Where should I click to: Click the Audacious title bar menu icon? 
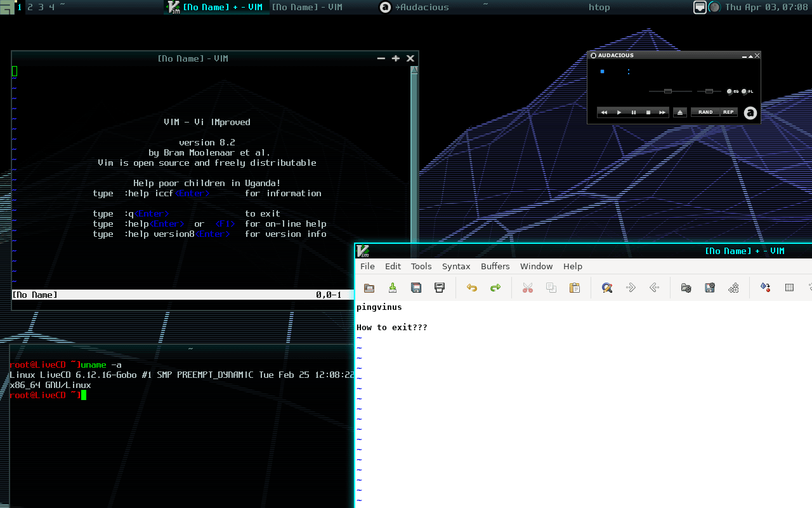click(x=593, y=55)
